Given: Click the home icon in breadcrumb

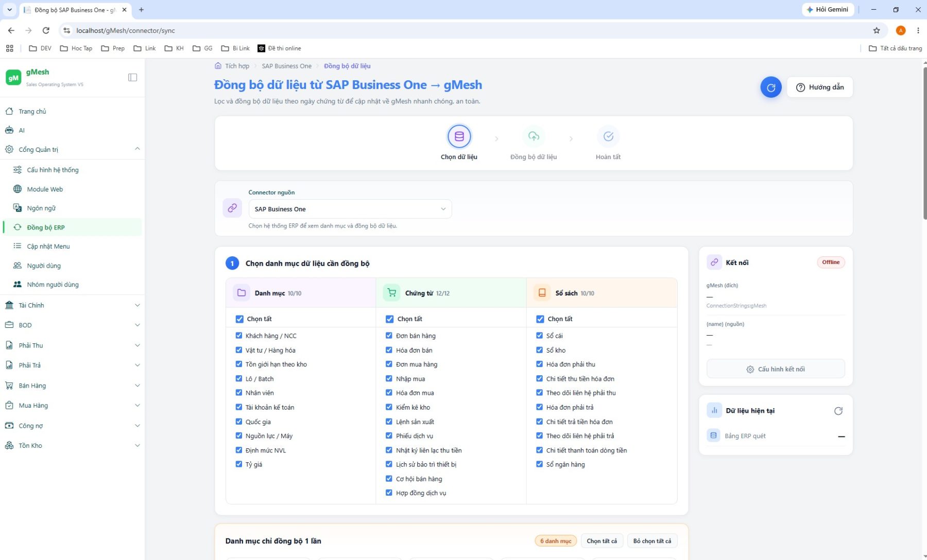Looking at the screenshot, I should click(x=218, y=66).
